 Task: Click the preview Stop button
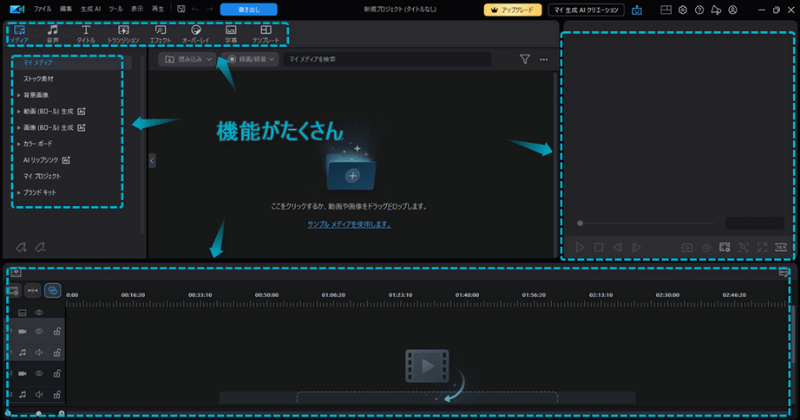pyautogui.click(x=599, y=248)
